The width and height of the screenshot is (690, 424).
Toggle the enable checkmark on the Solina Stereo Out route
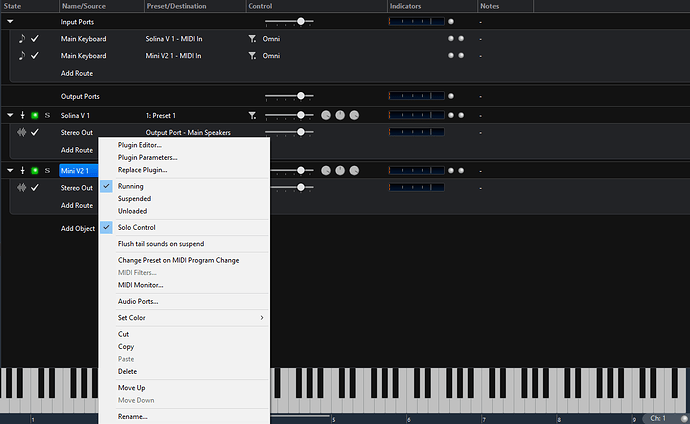click(x=35, y=132)
